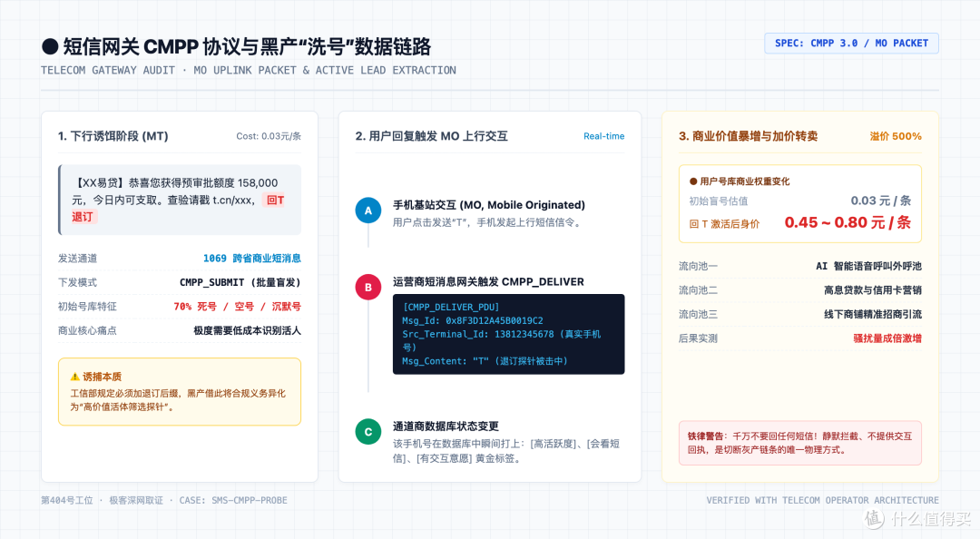The width and height of the screenshot is (980, 539).
Task: Open the t.cn/xxx link in the SMS
Action: [232, 201]
